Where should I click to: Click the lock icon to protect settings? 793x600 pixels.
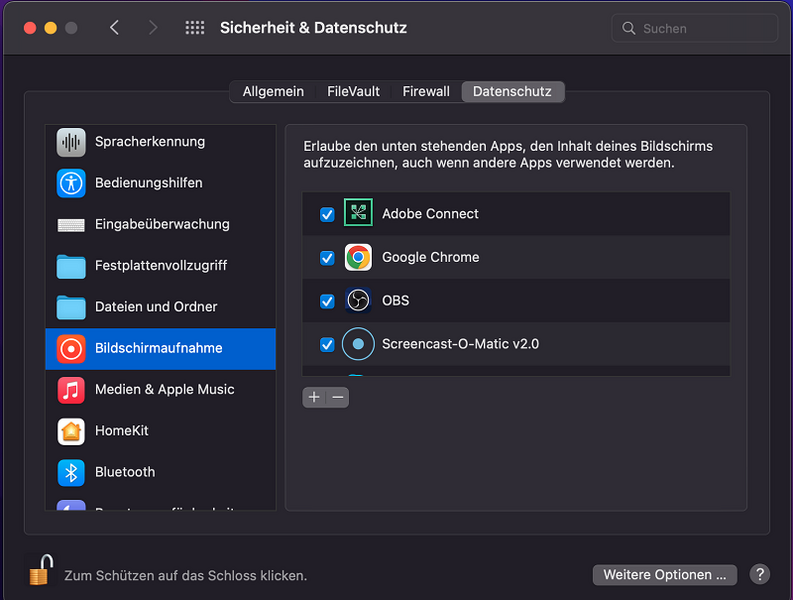(x=41, y=570)
